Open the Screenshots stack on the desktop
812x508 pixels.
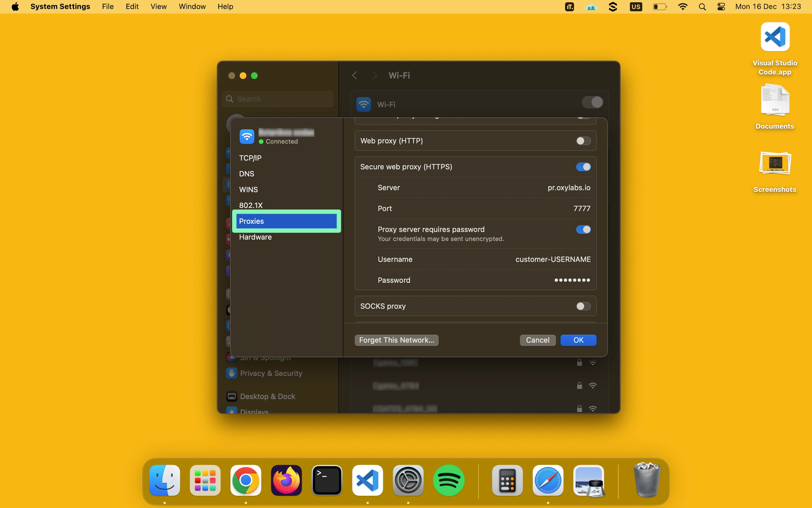tap(775, 163)
